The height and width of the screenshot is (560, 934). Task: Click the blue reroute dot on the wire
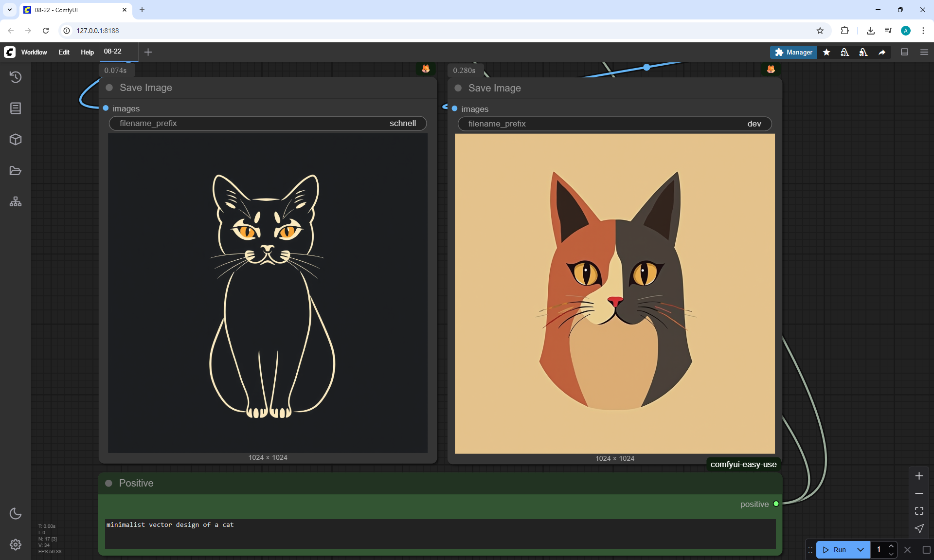point(647,68)
